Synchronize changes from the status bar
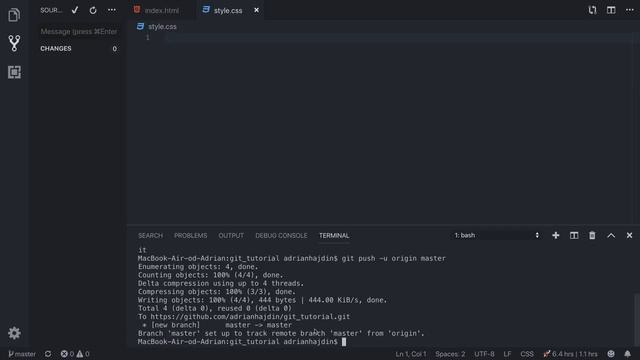This screenshot has width=640, height=360. (x=48, y=354)
